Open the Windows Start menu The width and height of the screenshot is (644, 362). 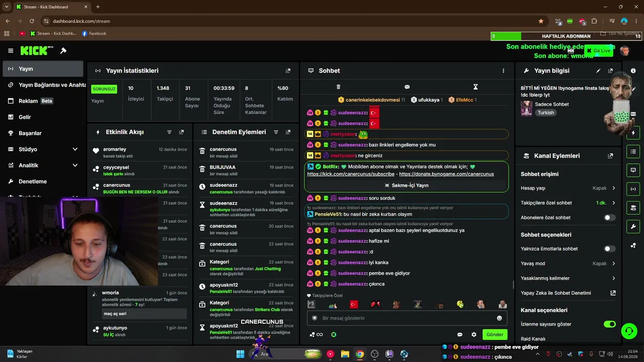pyautogui.click(x=240, y=354)
